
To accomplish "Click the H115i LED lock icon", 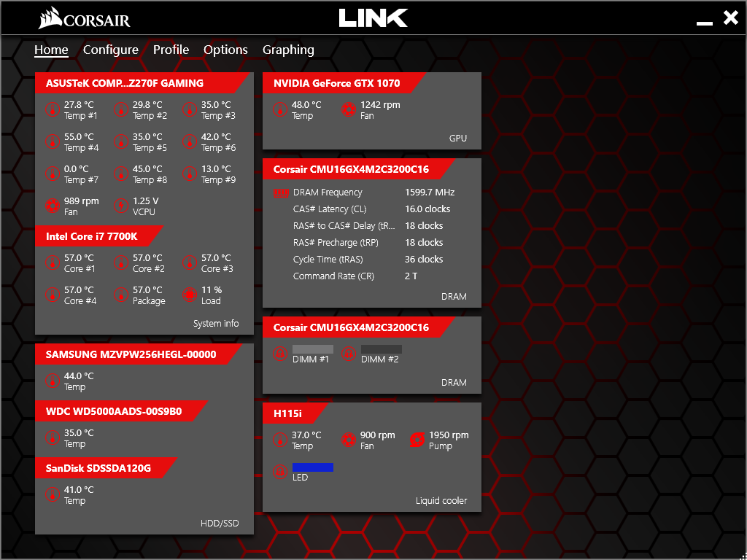I will pyautogui.click(x=279, y=472).
